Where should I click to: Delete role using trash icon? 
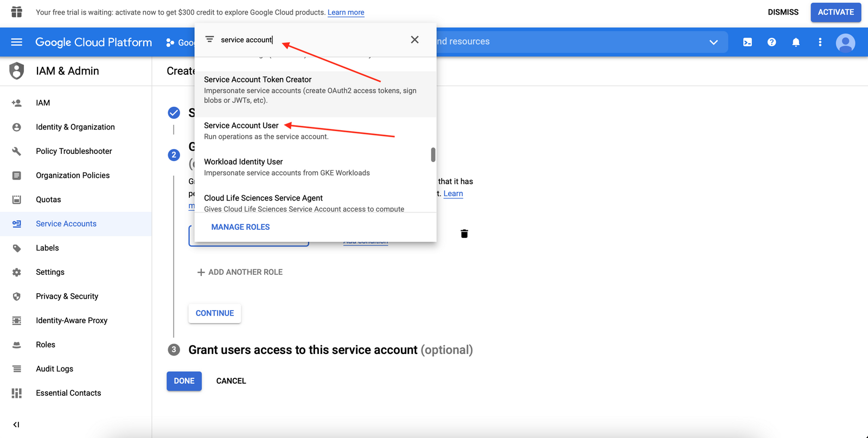464,234
